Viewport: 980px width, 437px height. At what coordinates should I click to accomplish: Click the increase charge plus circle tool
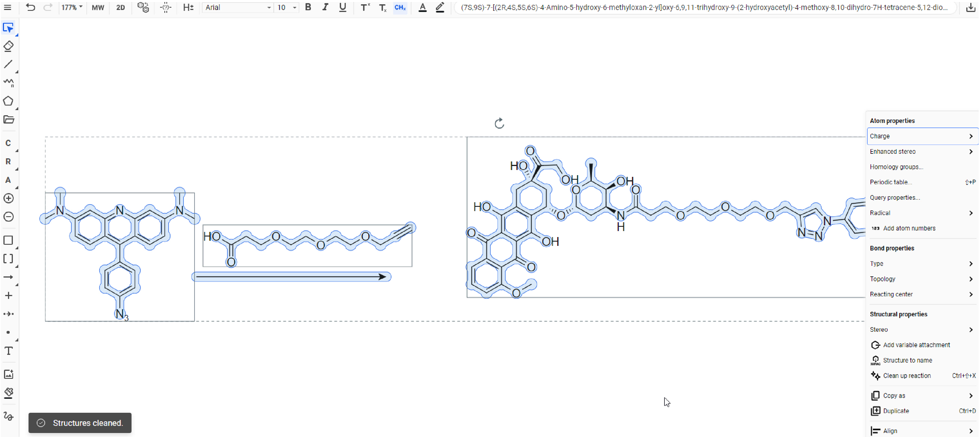(8, 198)
